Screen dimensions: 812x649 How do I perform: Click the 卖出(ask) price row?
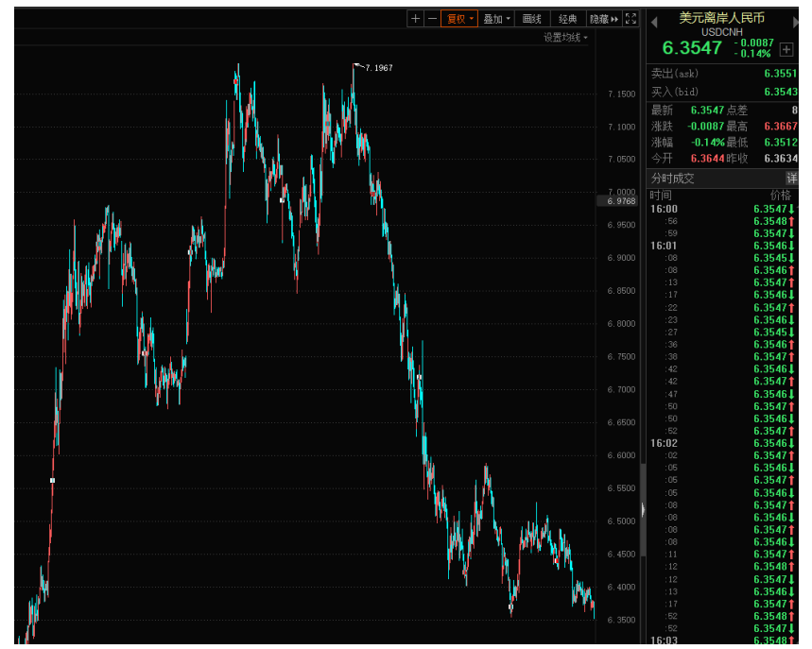click(723, 74)
